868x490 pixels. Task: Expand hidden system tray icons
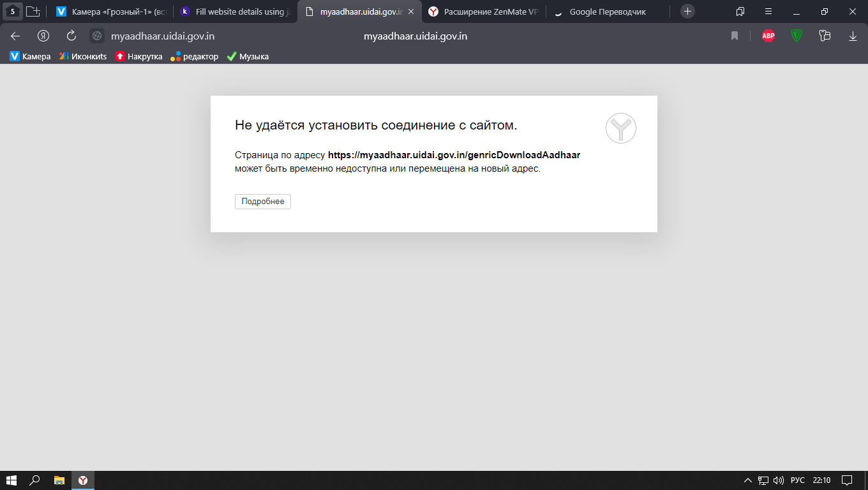point(748,480)
